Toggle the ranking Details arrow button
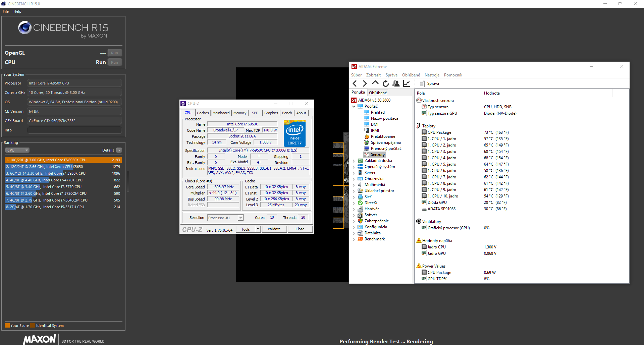 (119, 150)
